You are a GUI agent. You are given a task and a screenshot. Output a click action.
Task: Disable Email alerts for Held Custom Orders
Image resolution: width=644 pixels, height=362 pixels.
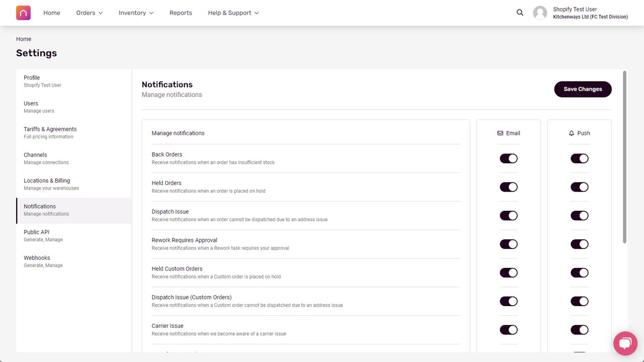tap(508, 273)
